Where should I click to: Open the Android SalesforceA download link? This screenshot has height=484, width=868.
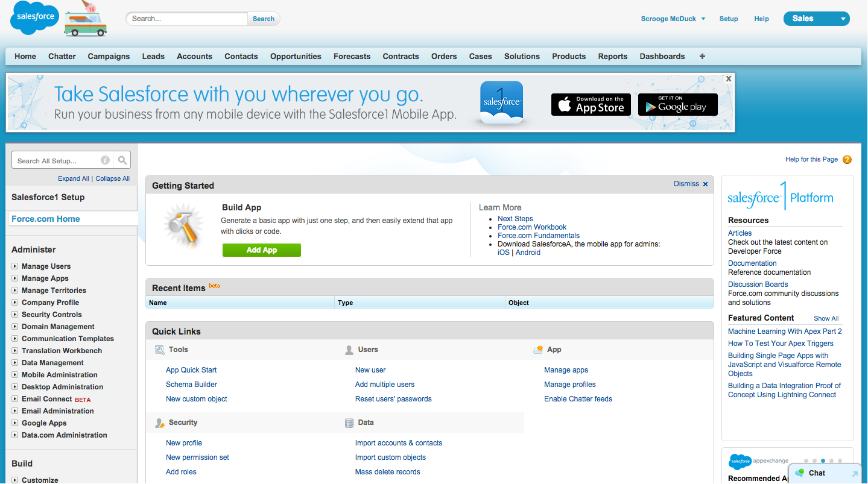(528, 253)
